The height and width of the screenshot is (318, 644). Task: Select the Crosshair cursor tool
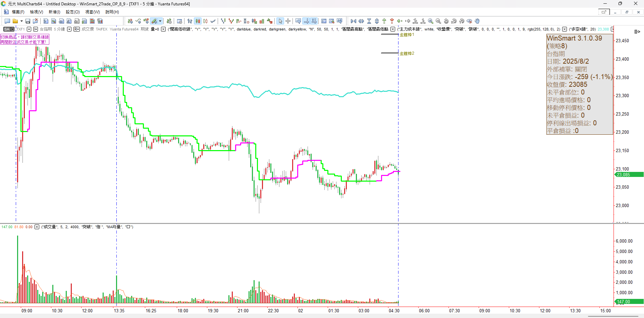click(288, 21)
